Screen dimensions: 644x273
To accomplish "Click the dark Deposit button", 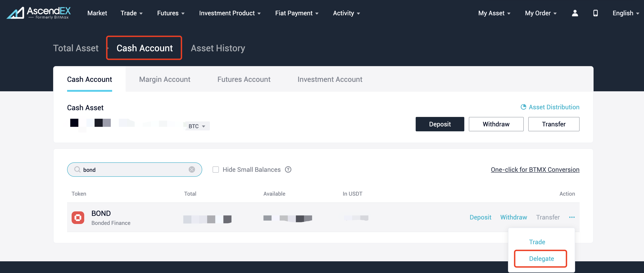I will pos(440,124).
